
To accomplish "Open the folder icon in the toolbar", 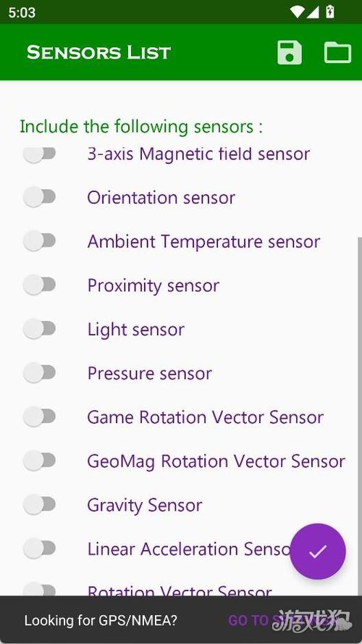I will [337, 53].
